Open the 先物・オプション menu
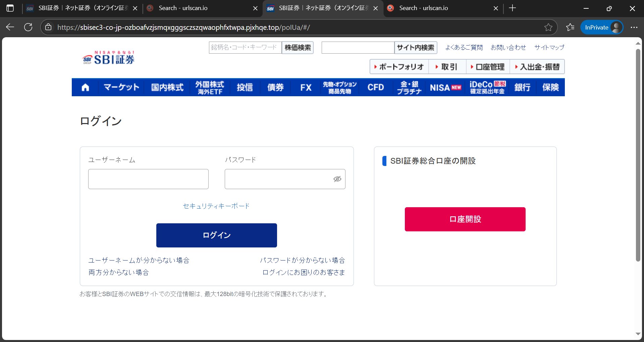644x342 pixels. coord(339,88)
